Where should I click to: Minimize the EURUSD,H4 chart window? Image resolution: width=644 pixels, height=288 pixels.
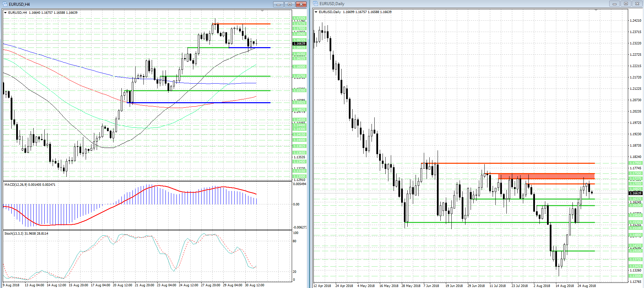click(x=278, y=4)
